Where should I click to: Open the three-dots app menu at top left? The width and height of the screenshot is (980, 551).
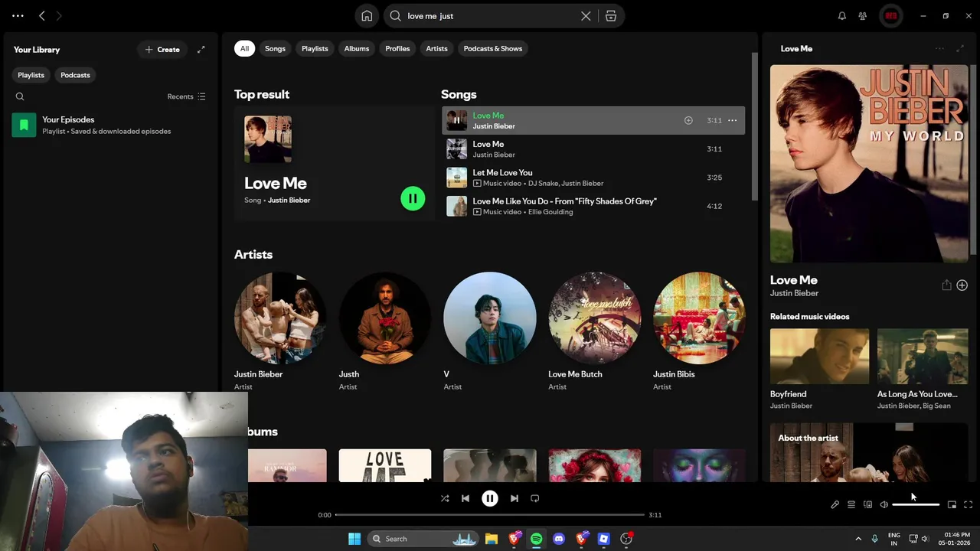click(x=18, y=15)
